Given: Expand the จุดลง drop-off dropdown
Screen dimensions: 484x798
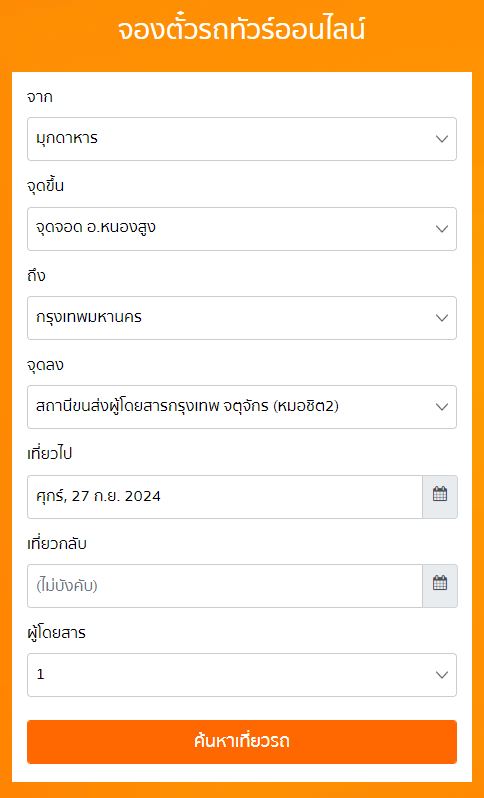Looking at the screenshot, I should pos(242,407).
